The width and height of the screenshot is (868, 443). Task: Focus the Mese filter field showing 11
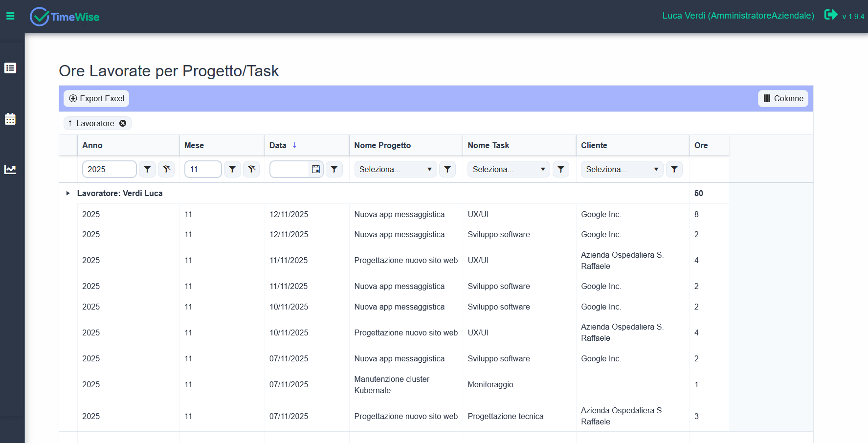(x=203, y=169)
